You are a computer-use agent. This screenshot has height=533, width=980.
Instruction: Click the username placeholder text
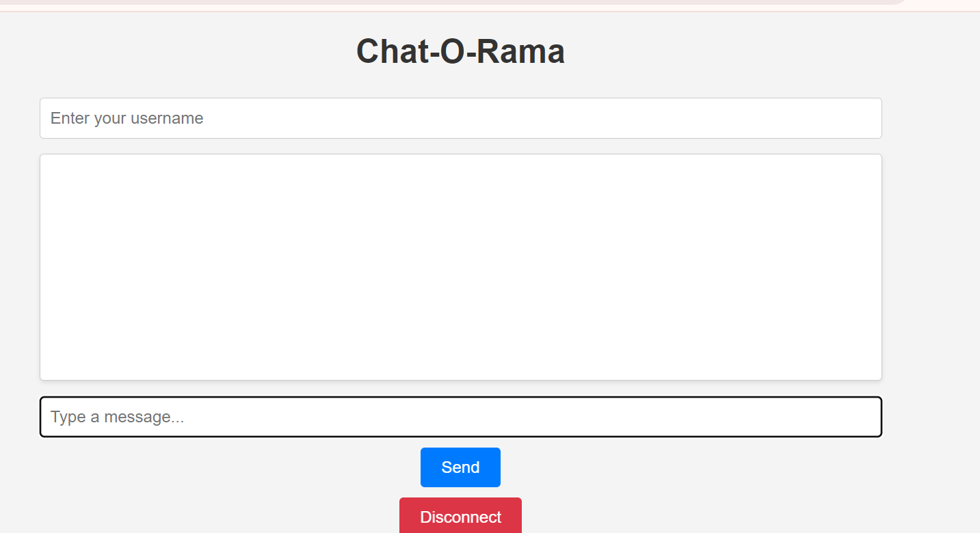[126, 118]
